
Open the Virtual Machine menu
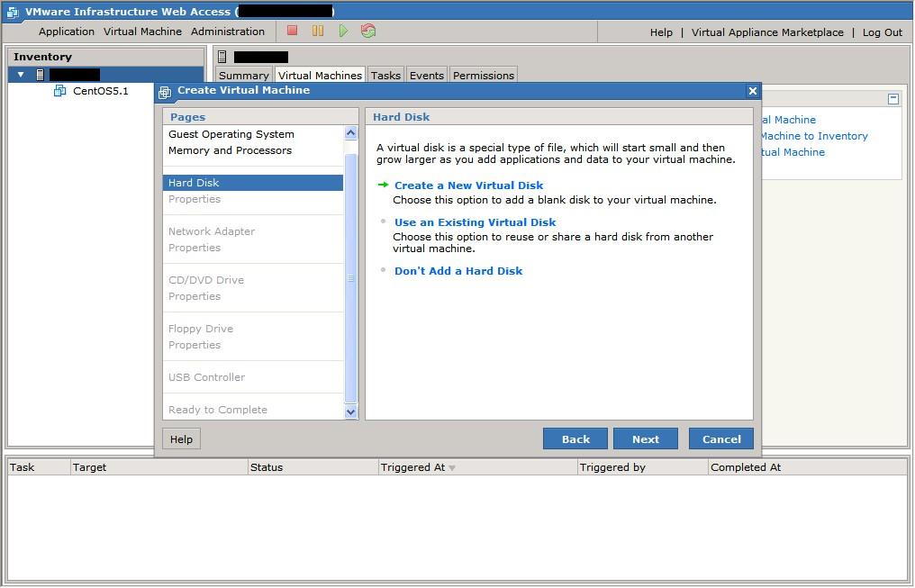pyautogui.click(x=142, y=32)
